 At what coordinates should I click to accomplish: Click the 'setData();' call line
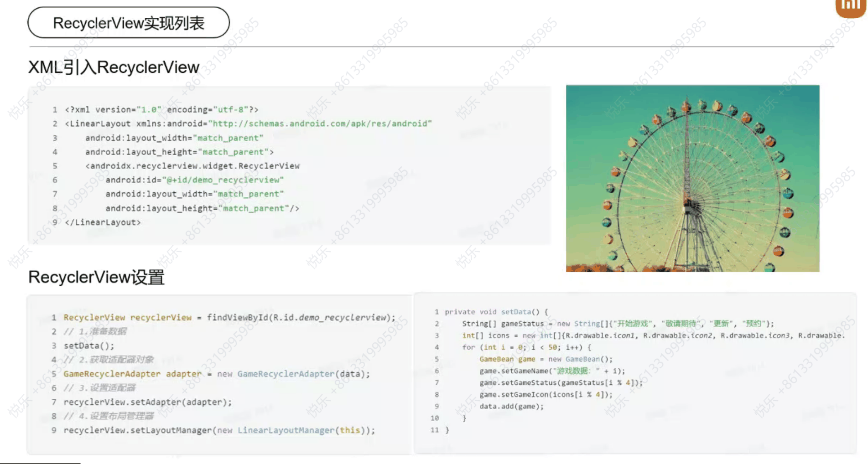[x=89, y=345]
